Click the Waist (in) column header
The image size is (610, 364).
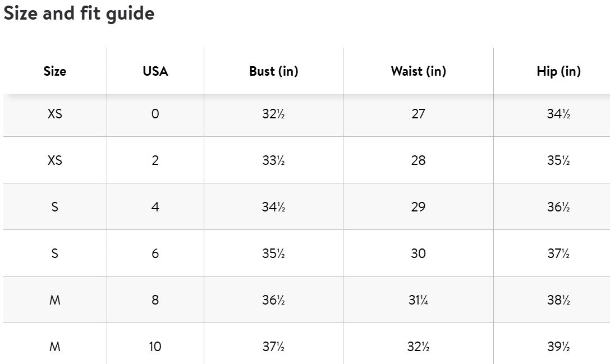(x=418, y=71)
